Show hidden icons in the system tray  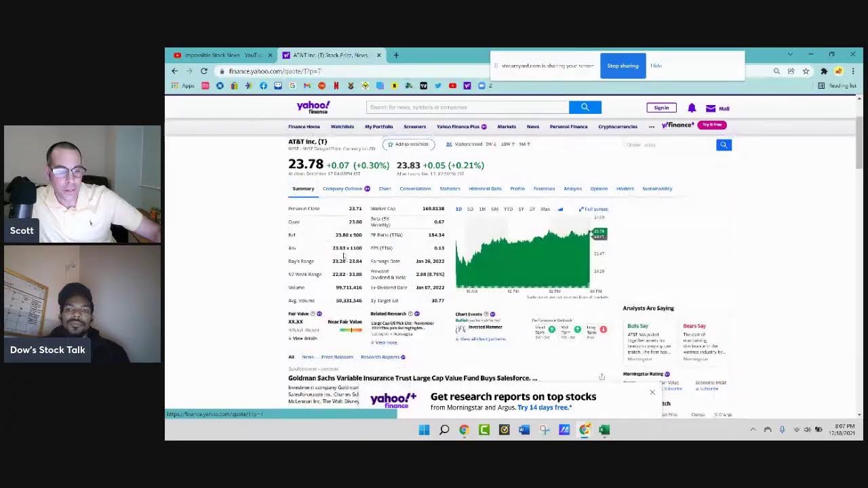click(753, 430)
